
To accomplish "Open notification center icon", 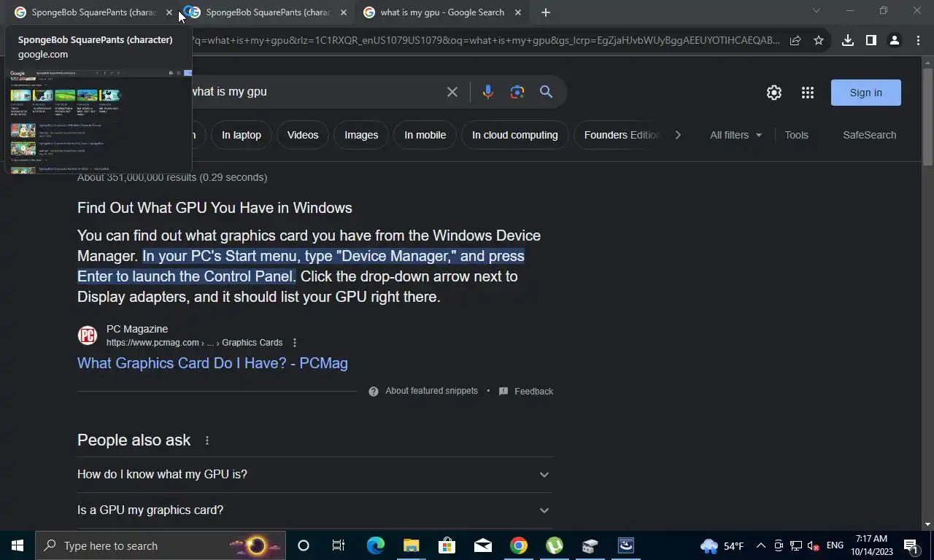I will 910,545.
